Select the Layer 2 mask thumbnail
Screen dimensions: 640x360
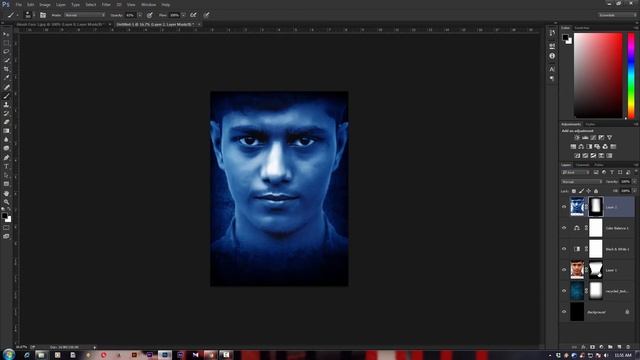[x=596, y=207]
